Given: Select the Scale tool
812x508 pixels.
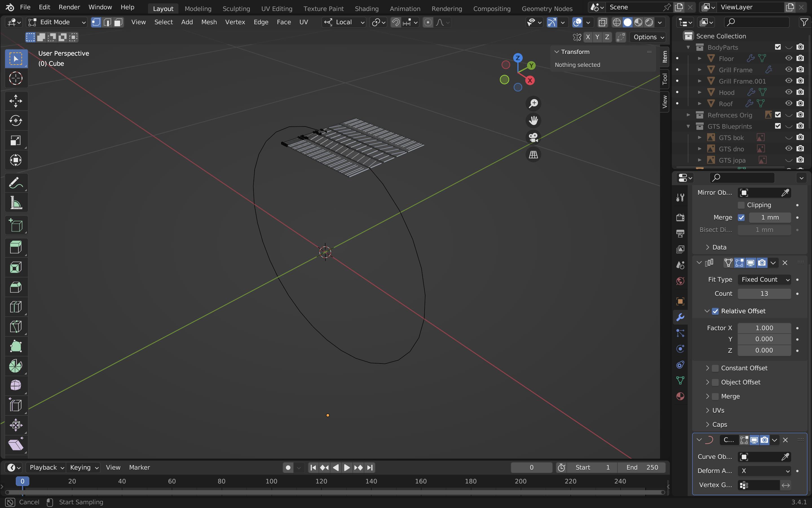Looking at the screenshot, I should 16,141.
